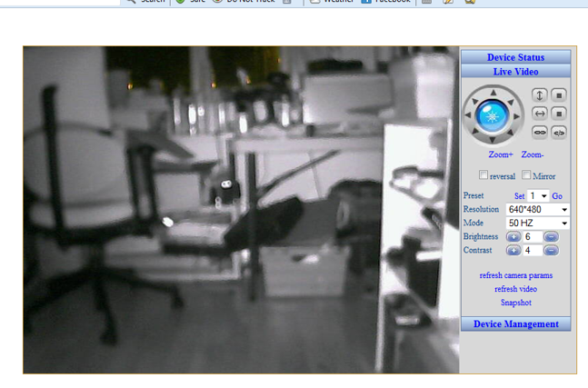Open the Preset number dropdown
588x388 pixels.
(x=538, y=195)
